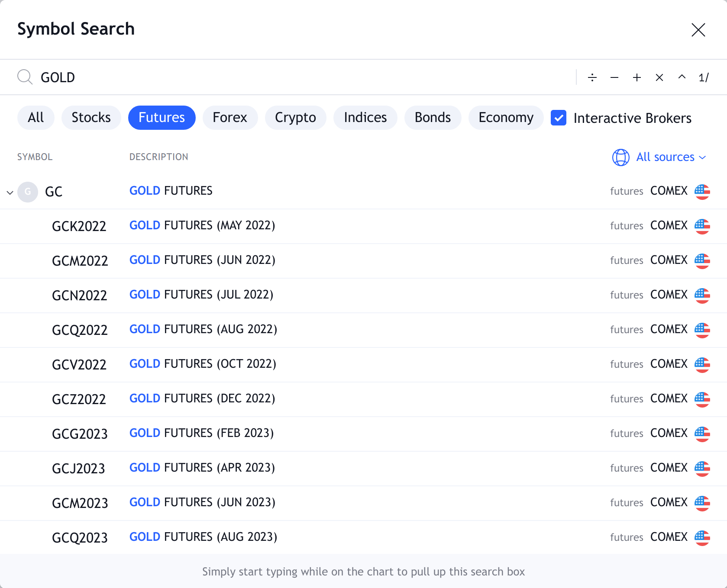Close the Symbol Search dialog
The image size is (727, 588).
tap(698, 30)
